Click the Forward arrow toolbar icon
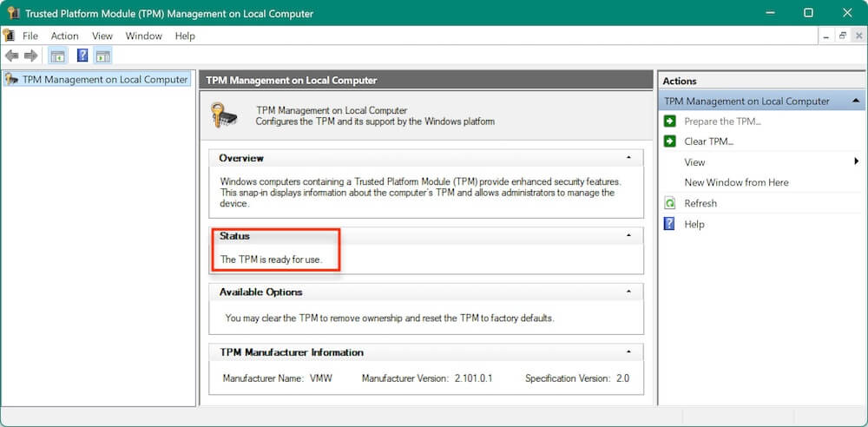 pos(31,56)
